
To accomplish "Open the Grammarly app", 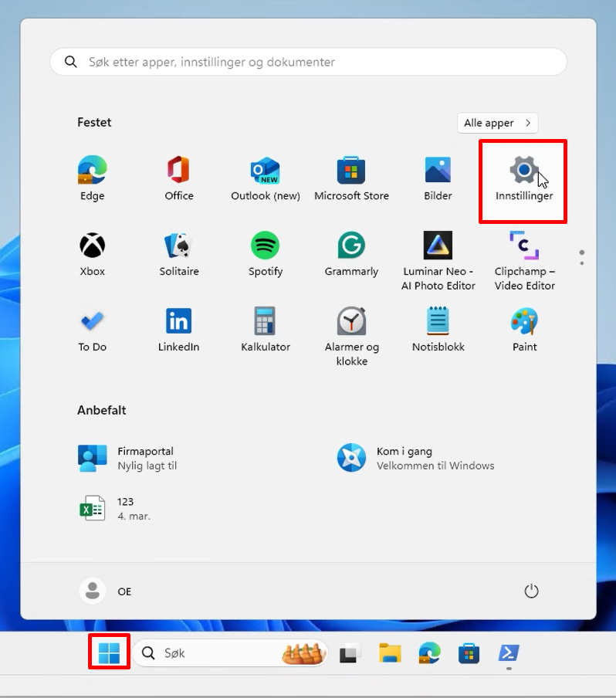I will 351,254.
